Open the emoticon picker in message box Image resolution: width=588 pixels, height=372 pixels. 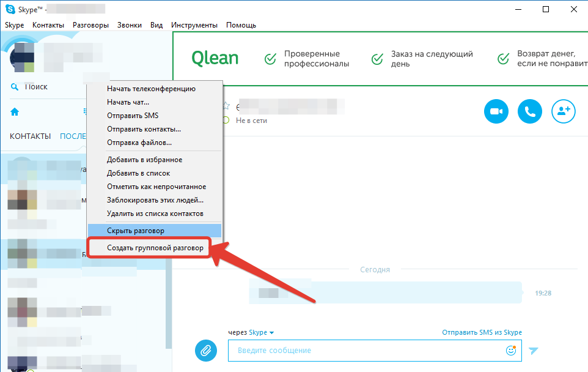(x=511, y=350)
